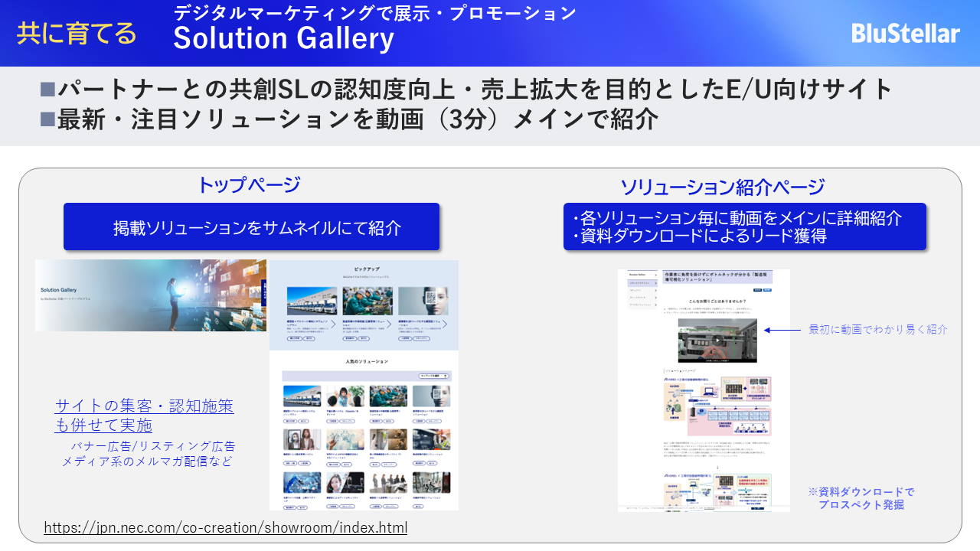Select the Solution Gallery hero banner image
Viewport: 980px width, 551px height.
(151, 295)
